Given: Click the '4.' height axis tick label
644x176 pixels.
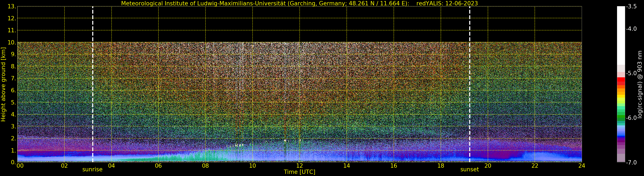Looking at the screenshot, I should [x=13, y=114].
